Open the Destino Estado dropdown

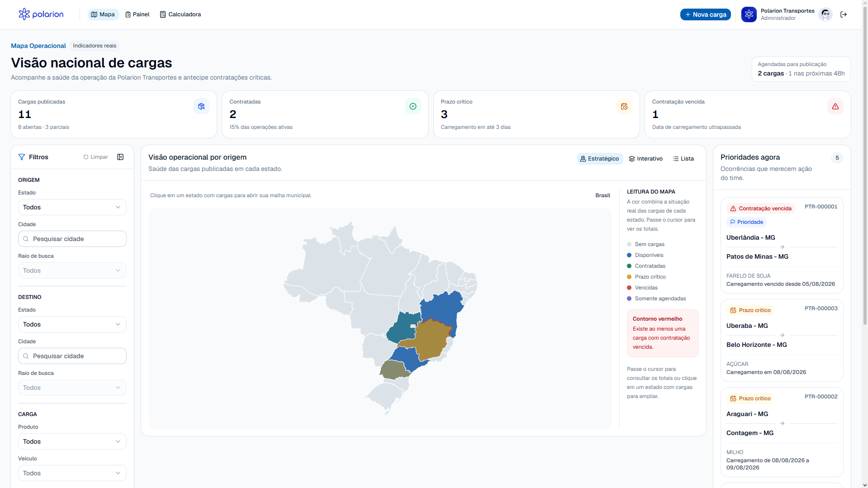(x=72, y=324)
